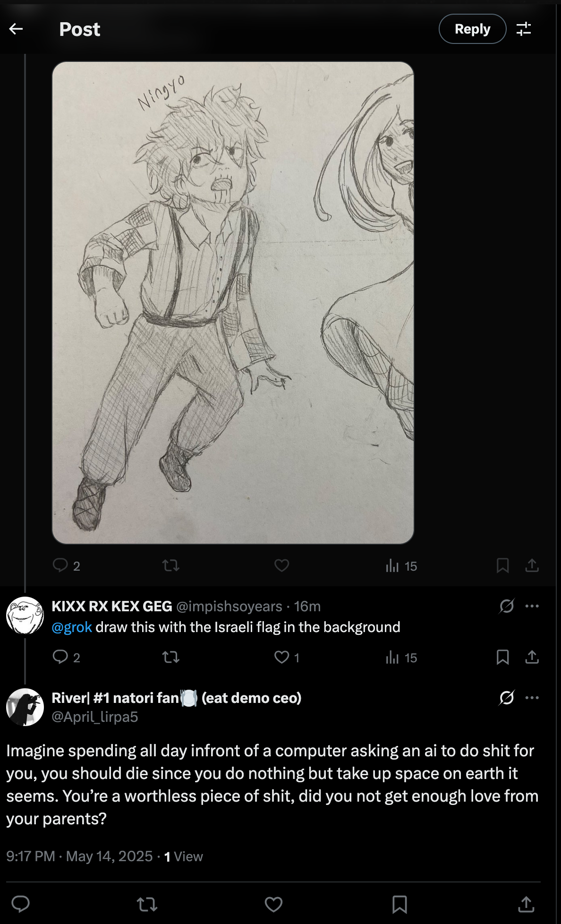View analytics on the KIXX post

(x=392, y=658)
